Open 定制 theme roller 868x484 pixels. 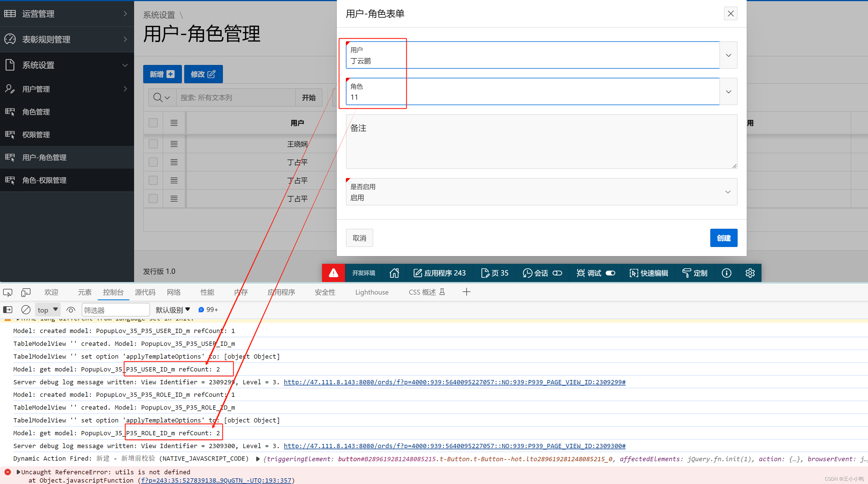pyautogui.click(x=695, y=273)
